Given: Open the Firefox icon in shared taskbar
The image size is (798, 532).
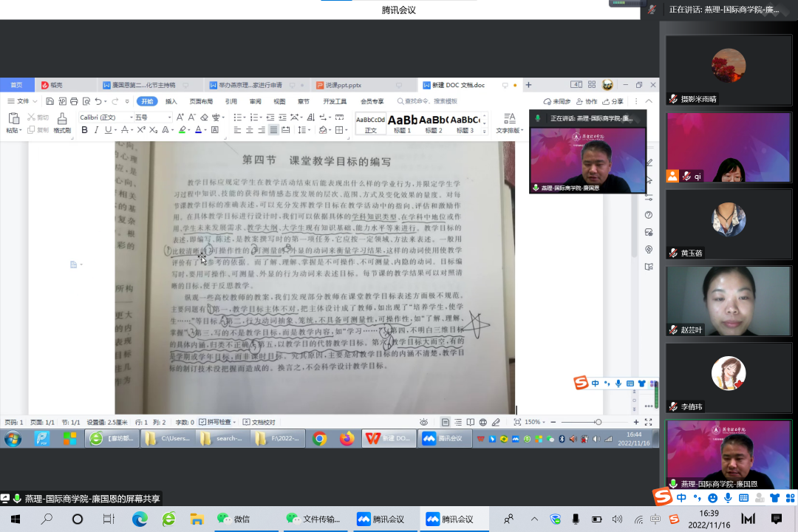Looking at the screenshot, I should (x=347, y=438).
